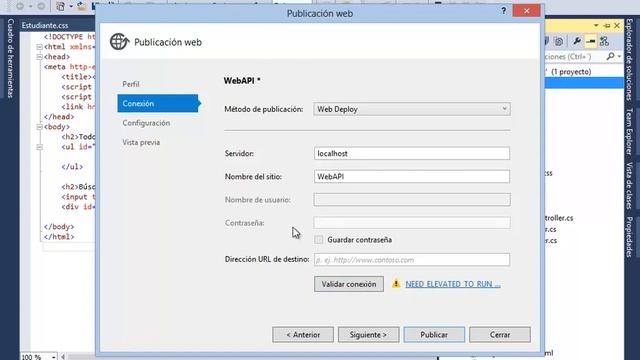
Task: Click the </head> closing tag line
Action: click(59, 117)
